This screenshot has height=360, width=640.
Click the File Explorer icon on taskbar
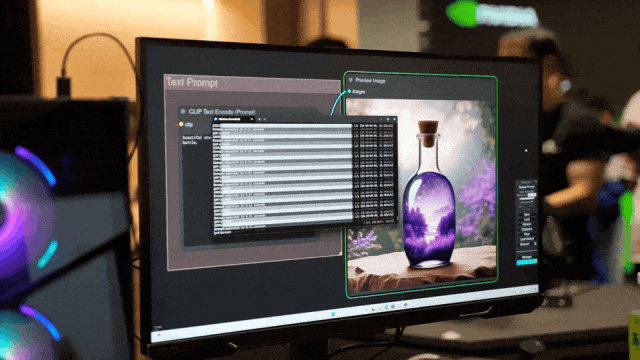pyautogui.click(x=380, y=308)
